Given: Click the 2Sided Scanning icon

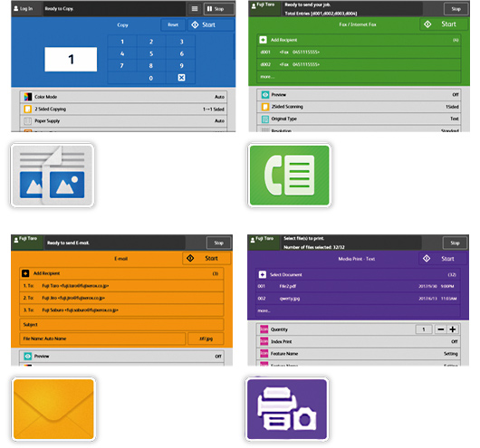Looking at the screenshot, I should (265, 107).
